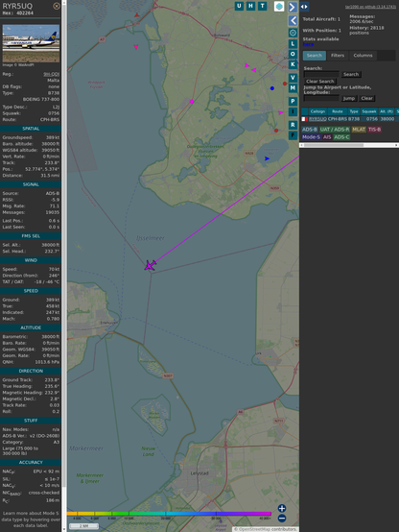The width and height of the screenshot is (399, 532).
Task: Toggle the ADS-B source filter
Action: pyautogui.click(x=310, y=130)
